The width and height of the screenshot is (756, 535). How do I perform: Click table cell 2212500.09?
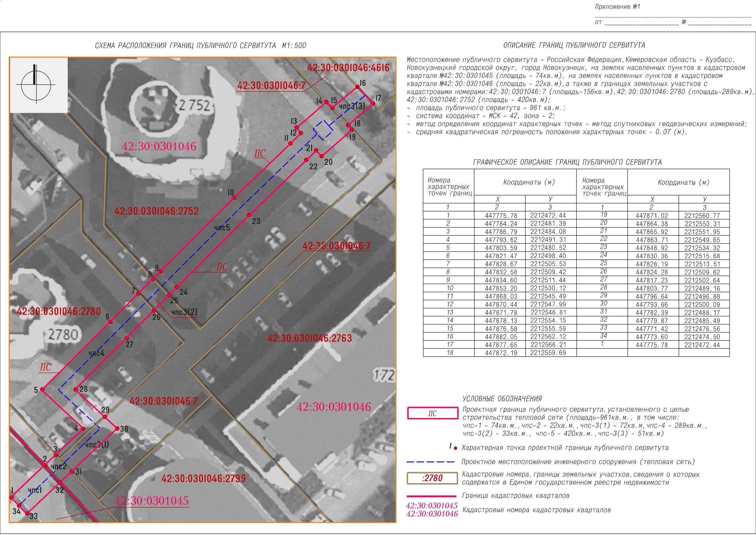702,305
